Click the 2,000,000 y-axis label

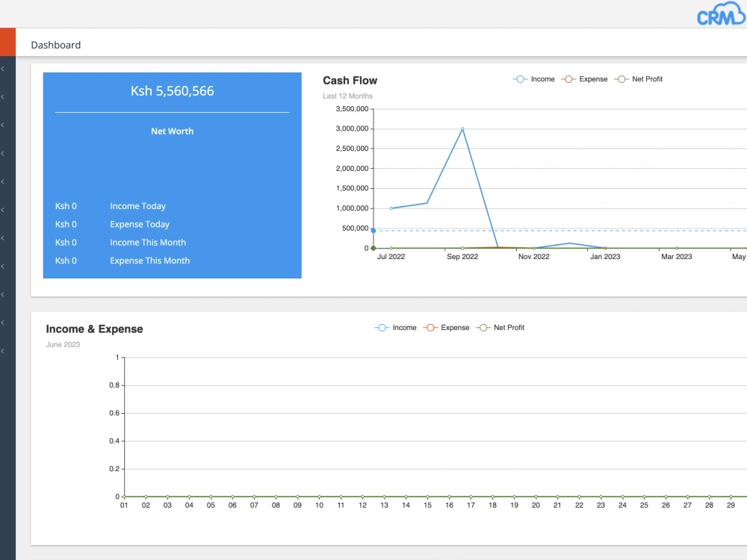pos(352,168)
